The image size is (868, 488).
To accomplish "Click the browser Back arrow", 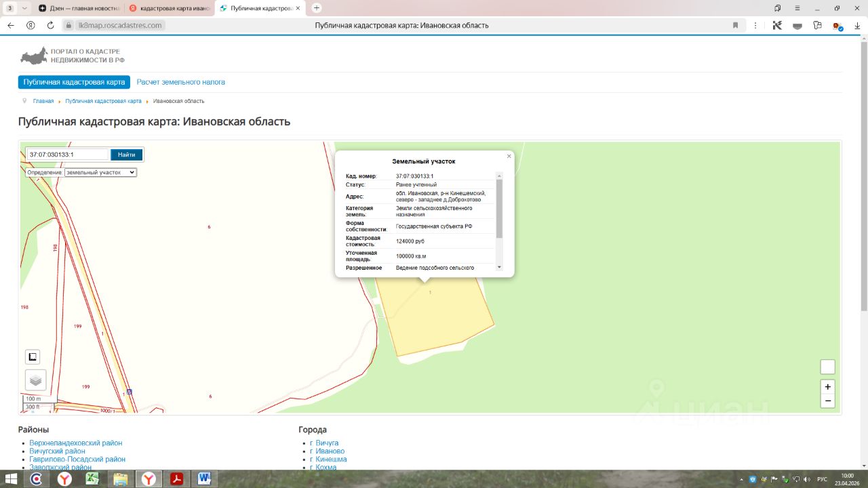I will (10, 25).
